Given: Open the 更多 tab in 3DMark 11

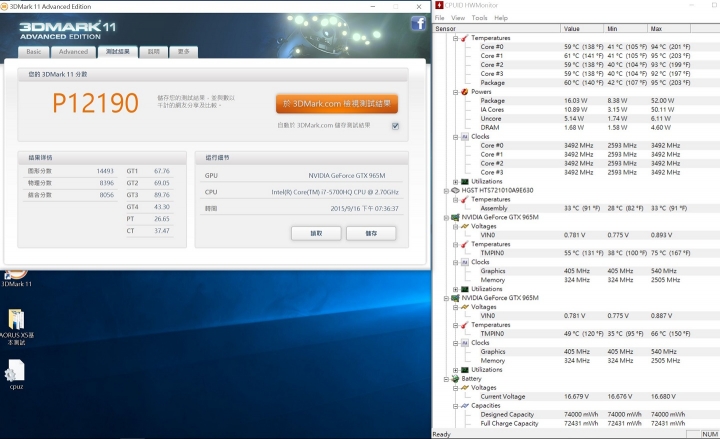Looking at the screenshot, I should (x=184, y=52).
